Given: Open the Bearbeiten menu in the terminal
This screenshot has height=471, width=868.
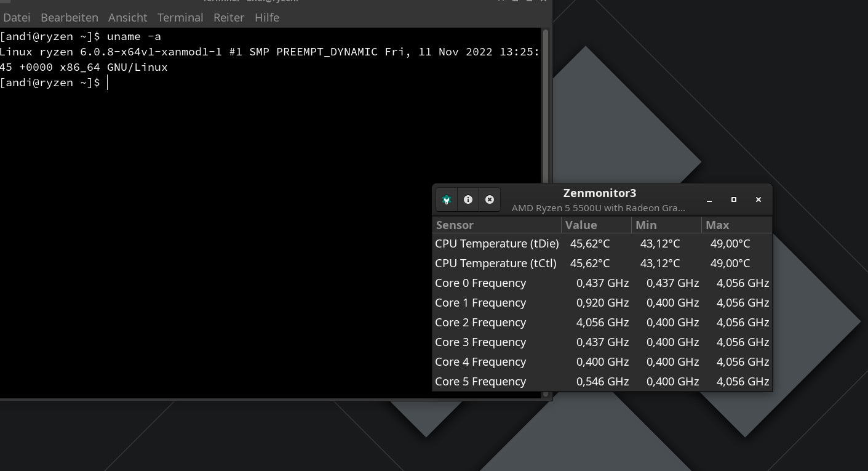Looking at the screenshot, I should coord(70,17).
